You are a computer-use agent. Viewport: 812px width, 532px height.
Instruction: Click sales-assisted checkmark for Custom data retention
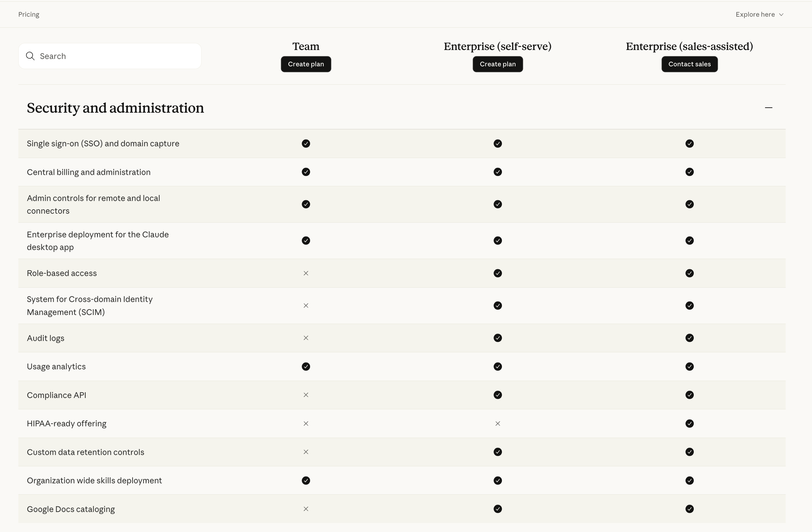click(689, 452)
